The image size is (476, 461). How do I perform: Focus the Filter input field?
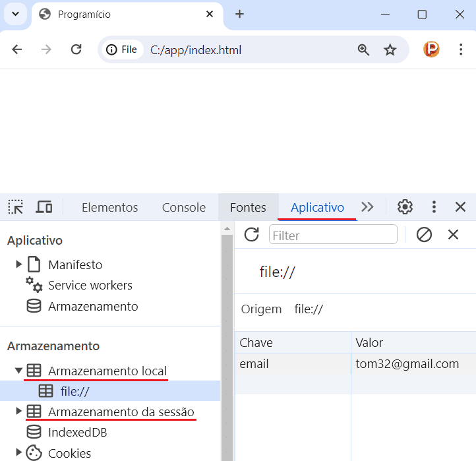click(x=333, y=234)
